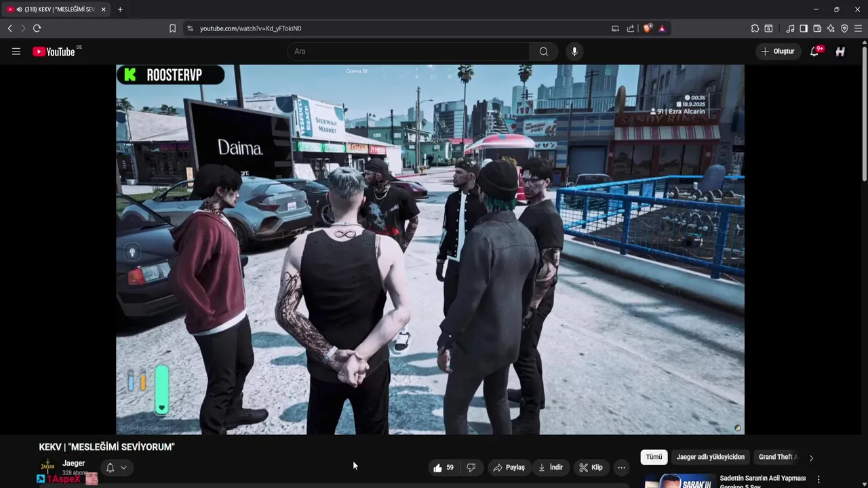Screen dimensions: 868x488
Task: Open the Brave VPN shield icon
Action: pos(844,28)
